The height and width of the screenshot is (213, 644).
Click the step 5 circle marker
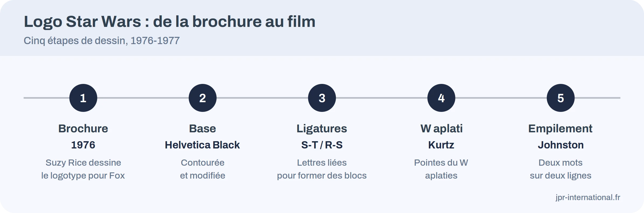(561, 98)
